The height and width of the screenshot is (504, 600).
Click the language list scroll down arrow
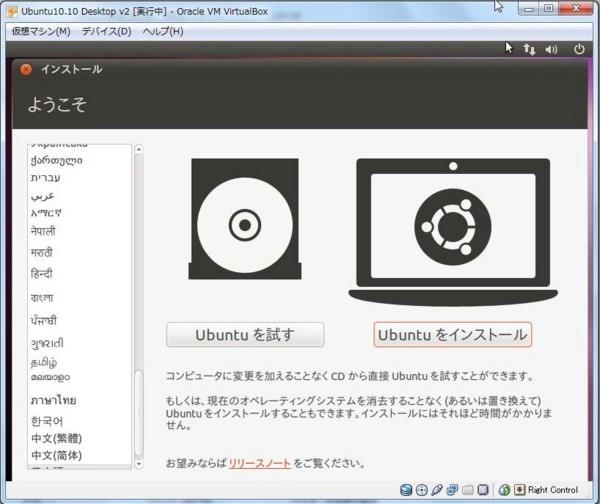pyautogui.click(x=139, y=464)
